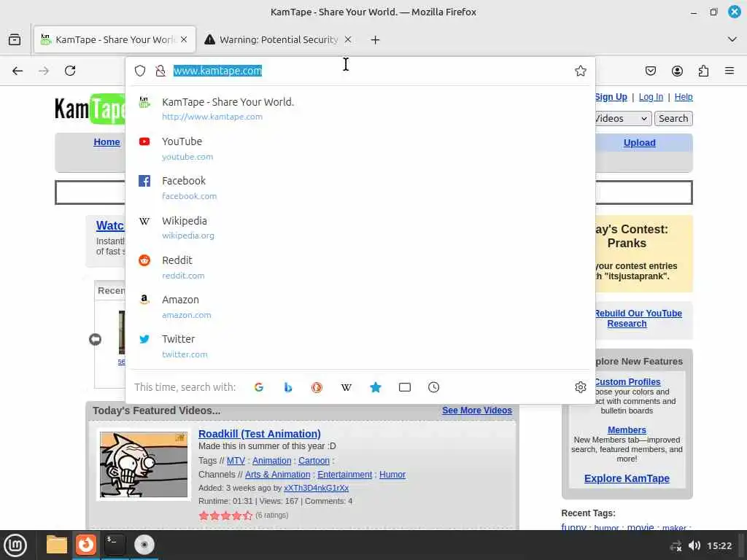Select the Amazon suggestion
Screen dimensions: 747x560
point(360,307)
